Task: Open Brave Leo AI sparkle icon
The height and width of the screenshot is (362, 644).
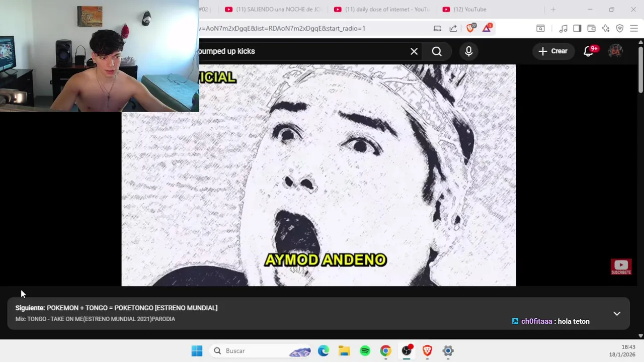Action: (x=606, y=29)
